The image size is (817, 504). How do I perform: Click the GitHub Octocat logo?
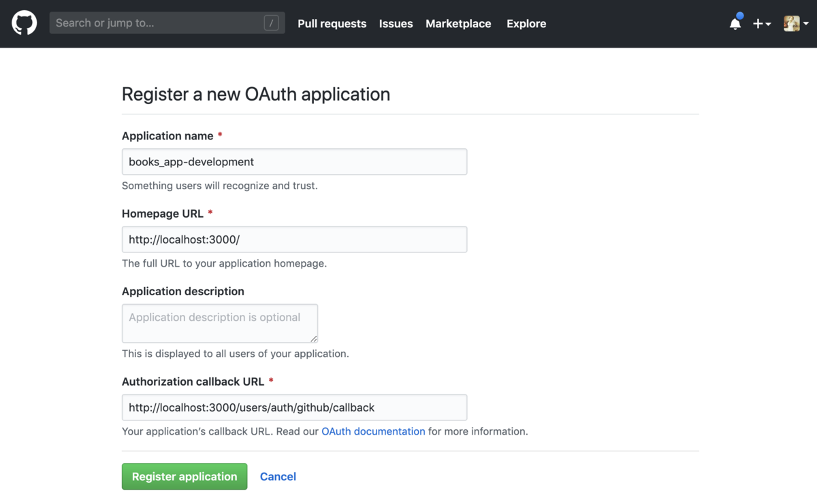pos(25,23)
